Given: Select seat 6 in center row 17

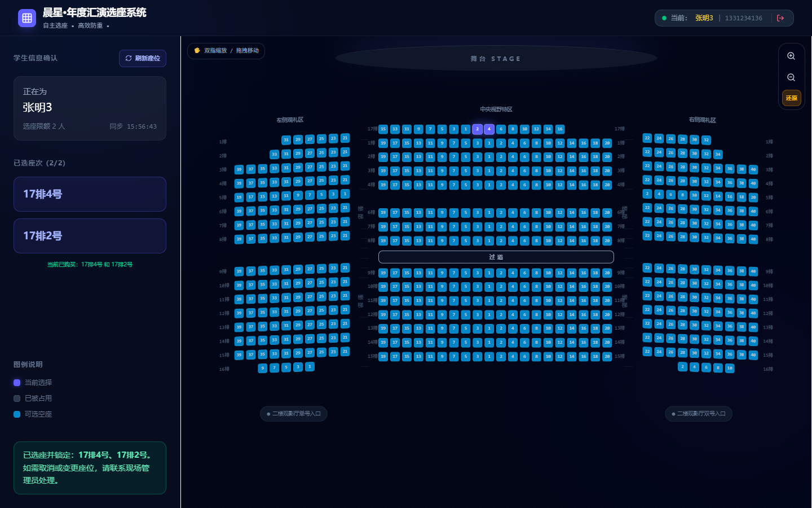Looking at the screenshot, I should (501, 129).
